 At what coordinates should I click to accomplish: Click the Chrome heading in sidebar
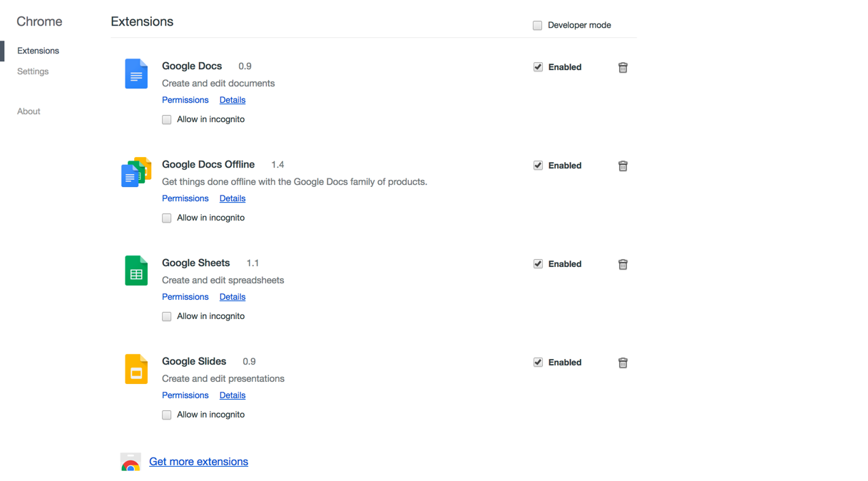[x=39, y=21]
